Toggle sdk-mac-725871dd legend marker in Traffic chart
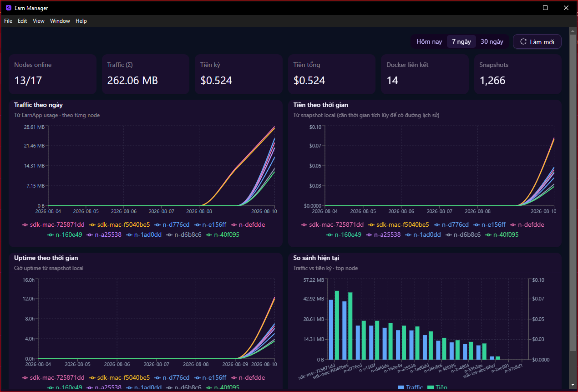Image resolution: width=578 pixels, height=392 pixels. pos(25,224)
